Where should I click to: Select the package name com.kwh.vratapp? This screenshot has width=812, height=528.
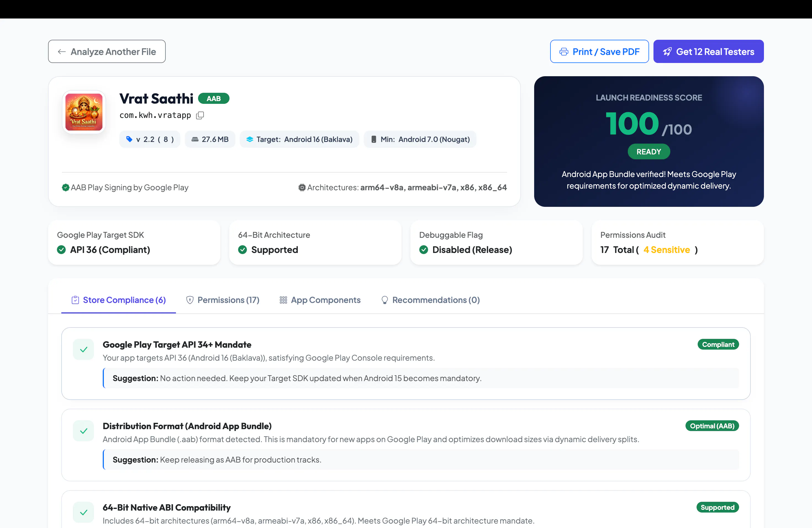tap(155, 115)
